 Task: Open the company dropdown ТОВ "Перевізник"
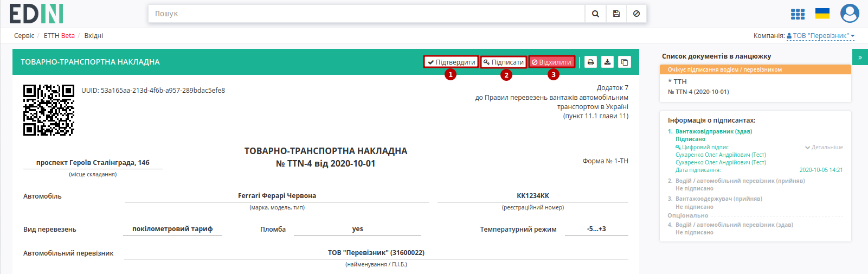(x=820, y=36)
